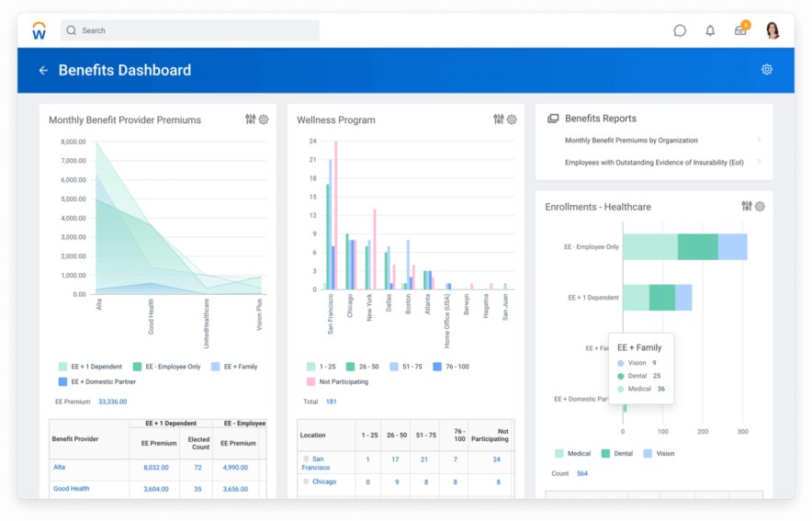
Task: Open gear settings on Wellness Program
Action: tap(512, 119)
